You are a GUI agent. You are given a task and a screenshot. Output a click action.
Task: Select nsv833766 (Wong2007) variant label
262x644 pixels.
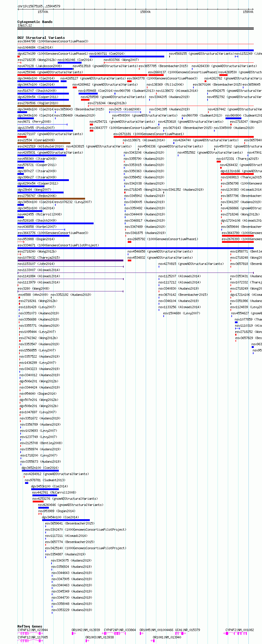121,60
